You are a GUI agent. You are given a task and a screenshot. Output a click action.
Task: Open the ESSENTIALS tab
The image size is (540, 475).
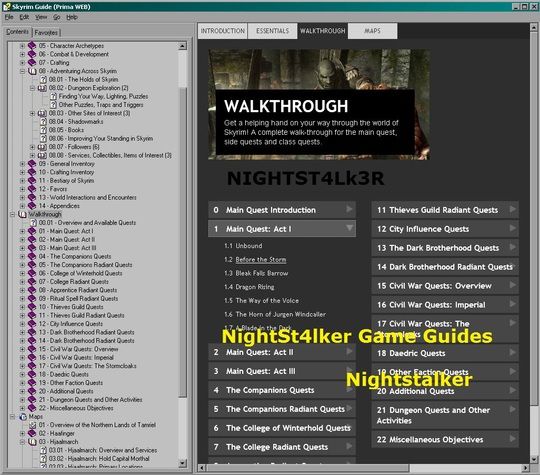tap(272, 31)
